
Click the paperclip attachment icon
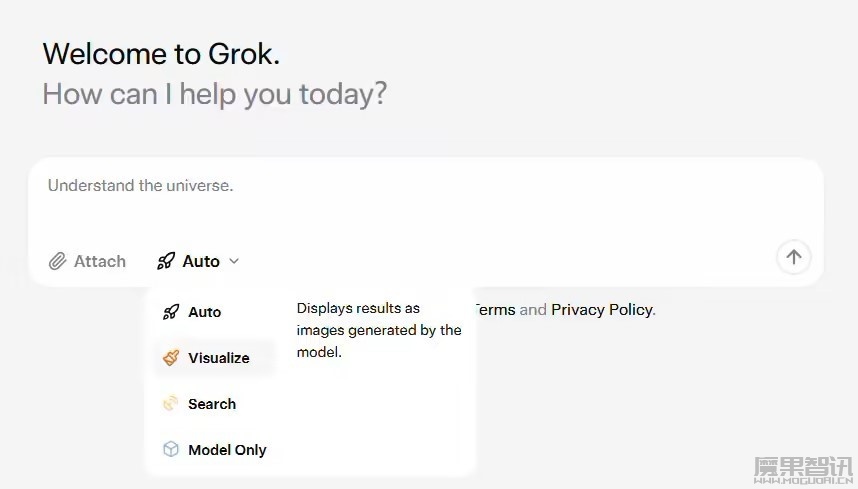(x=57, y=261)
